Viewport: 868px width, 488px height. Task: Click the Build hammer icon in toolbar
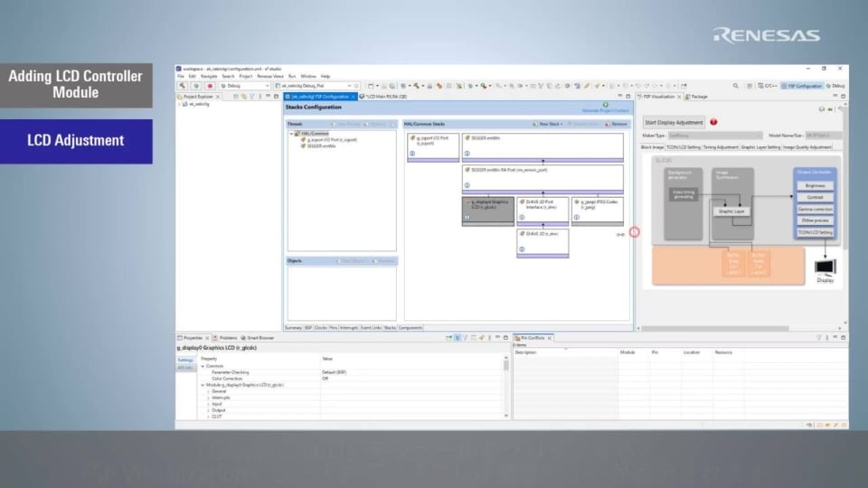click(x=182, y=86)
